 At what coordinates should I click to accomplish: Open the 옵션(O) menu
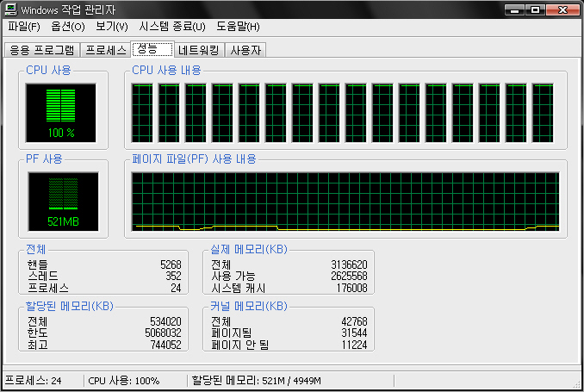pyautogui.click(x=68, y=27)
